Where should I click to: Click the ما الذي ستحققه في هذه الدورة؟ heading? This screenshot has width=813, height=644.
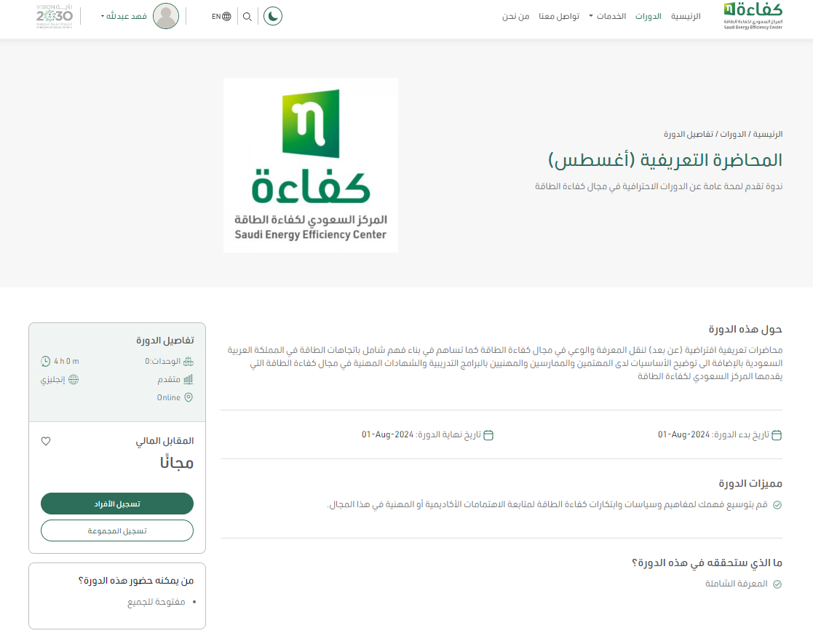(707, 562)
